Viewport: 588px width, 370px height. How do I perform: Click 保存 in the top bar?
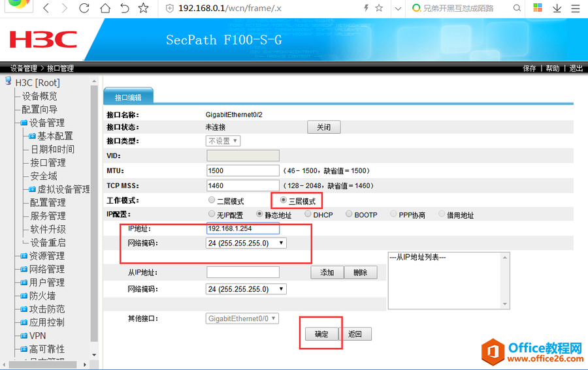529,68
